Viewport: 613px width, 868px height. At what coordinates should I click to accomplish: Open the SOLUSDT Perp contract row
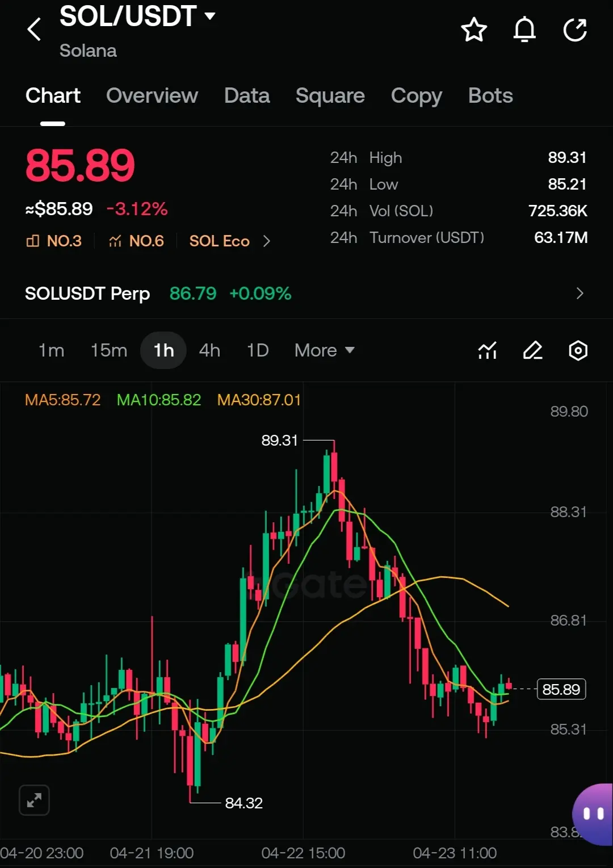point(306,293)
